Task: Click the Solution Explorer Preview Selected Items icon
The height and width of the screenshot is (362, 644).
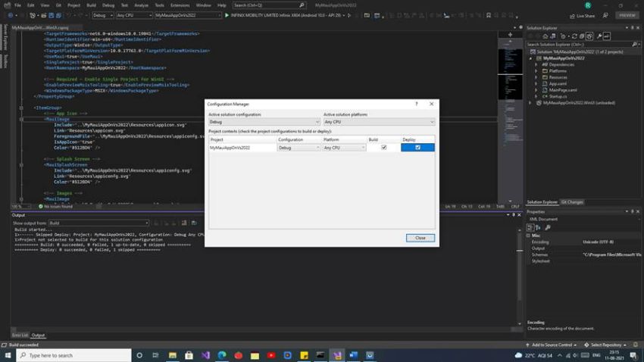Action: pos(607,36)
